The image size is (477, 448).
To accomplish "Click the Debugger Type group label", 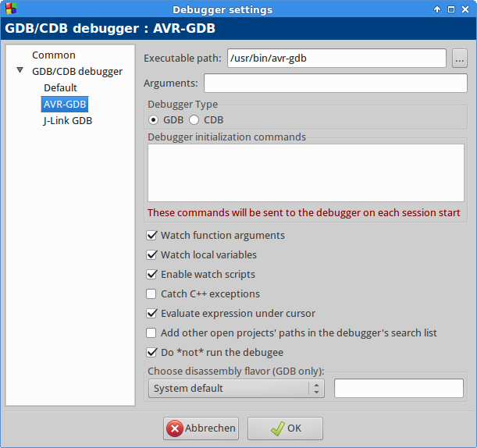I will click(x=183, y=105).
